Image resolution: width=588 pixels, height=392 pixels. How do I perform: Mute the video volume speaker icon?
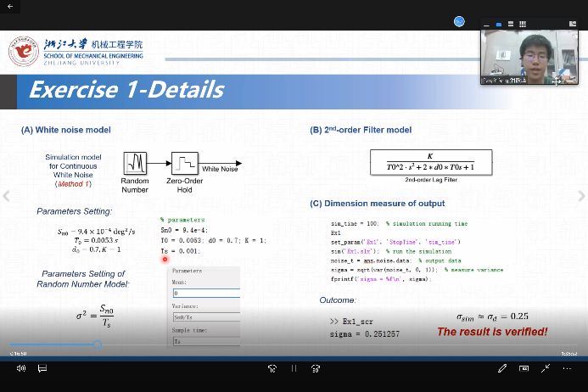tap(20, 368)
